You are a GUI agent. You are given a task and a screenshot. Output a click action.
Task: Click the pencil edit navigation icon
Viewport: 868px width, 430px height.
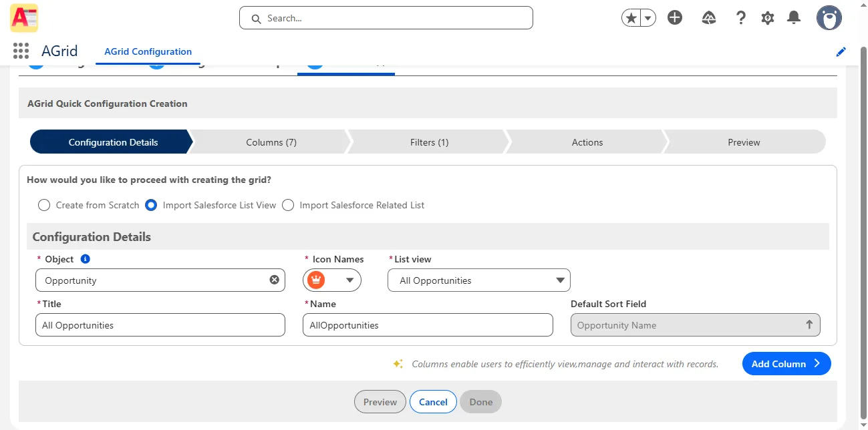(x=841, y=51)
